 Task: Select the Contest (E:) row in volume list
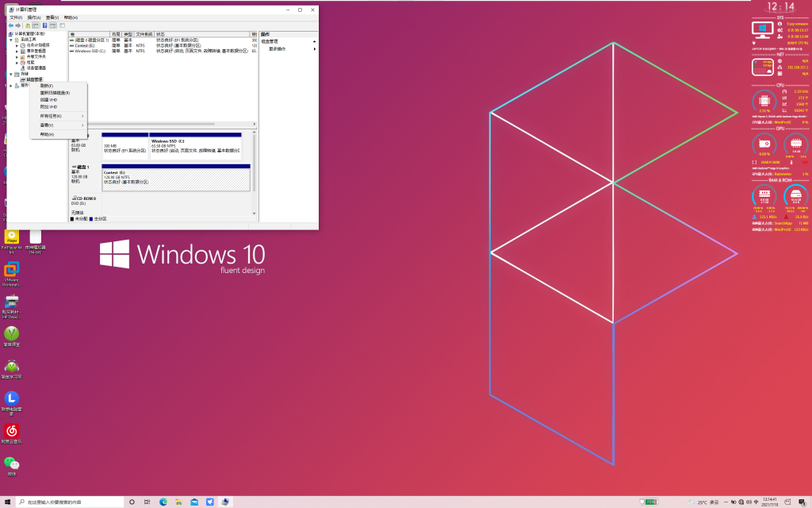coord(163,45)
